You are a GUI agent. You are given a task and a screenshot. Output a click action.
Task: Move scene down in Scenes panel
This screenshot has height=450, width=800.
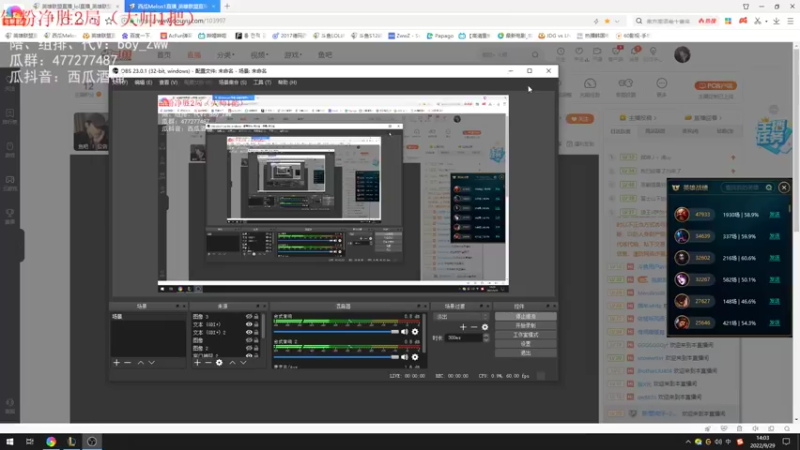152,362
